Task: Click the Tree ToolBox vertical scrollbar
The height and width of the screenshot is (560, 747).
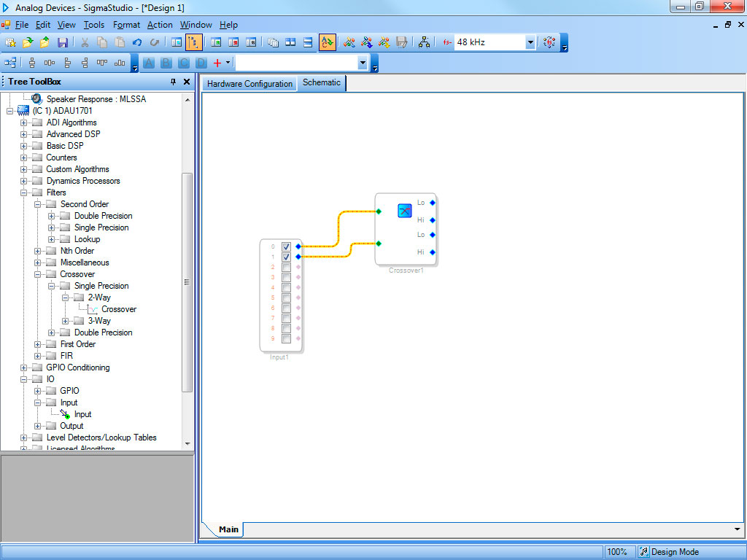Action: click(x=187, y=282)
